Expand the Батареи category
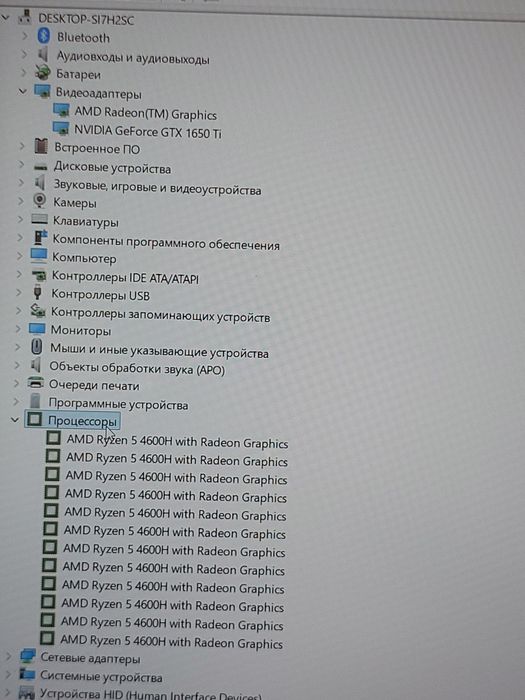 click(x=24, y=73)
